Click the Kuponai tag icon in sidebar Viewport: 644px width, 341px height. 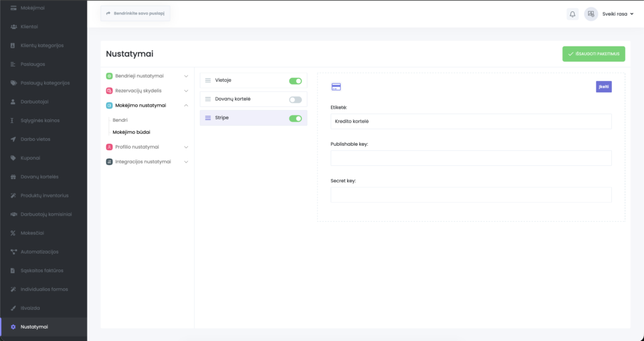click(14, 158)
